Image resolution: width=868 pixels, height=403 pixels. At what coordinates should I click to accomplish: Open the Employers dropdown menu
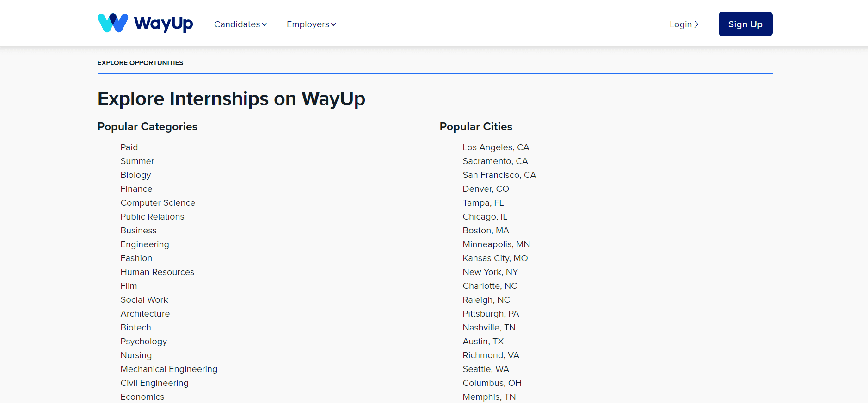311,24
